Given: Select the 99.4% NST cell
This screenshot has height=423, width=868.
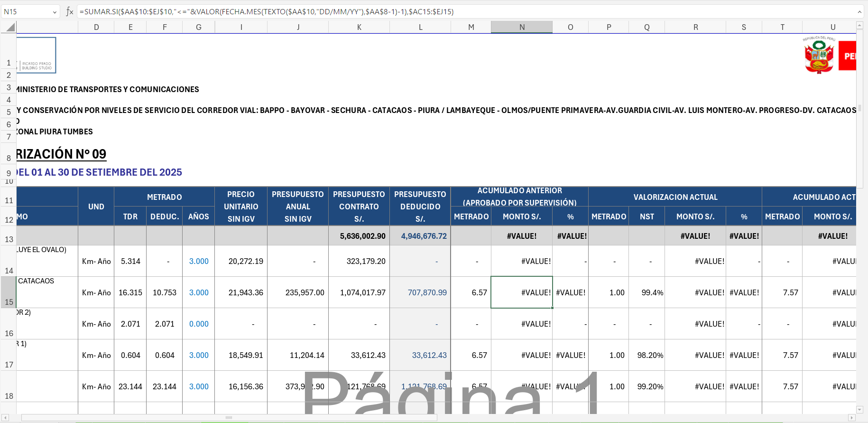Looking at the screenshot, I should pyautogui.click(x=646, y=292).
